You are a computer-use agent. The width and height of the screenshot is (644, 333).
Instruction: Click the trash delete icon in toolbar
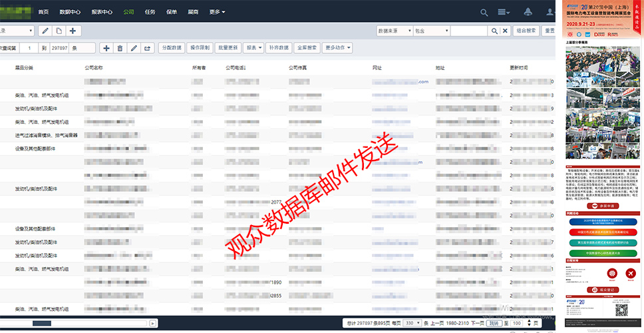coord(120,48)
